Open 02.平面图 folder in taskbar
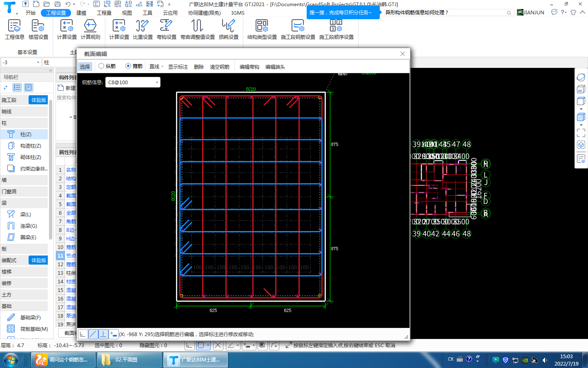Image resolution: width=588 pixels, height=368 pixels. pyautogui.click(x=130, y=360)
